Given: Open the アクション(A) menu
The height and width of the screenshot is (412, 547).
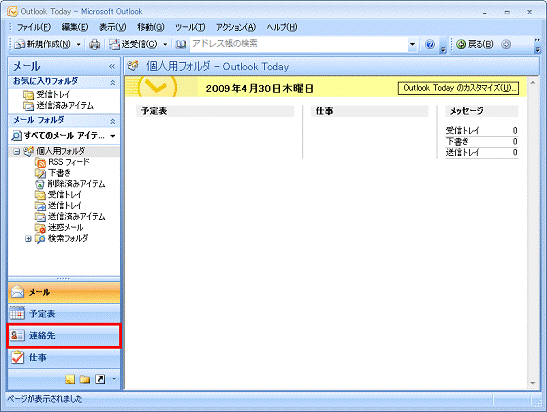Looking at the screenshot, I should pos(236,27).
